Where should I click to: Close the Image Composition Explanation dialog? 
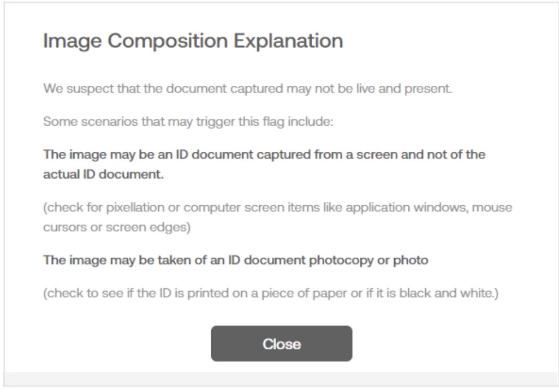pos(281,343)
